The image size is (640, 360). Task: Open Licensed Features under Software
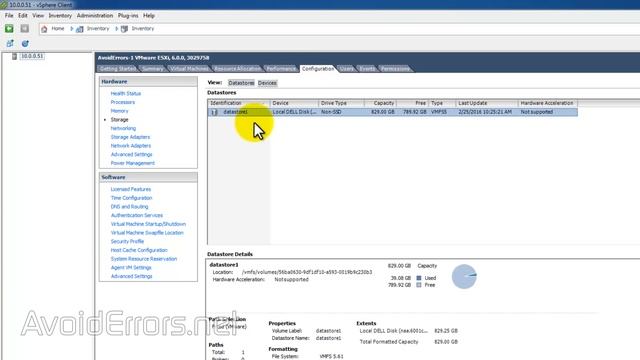pyautogui.click(x=131, y=189)
